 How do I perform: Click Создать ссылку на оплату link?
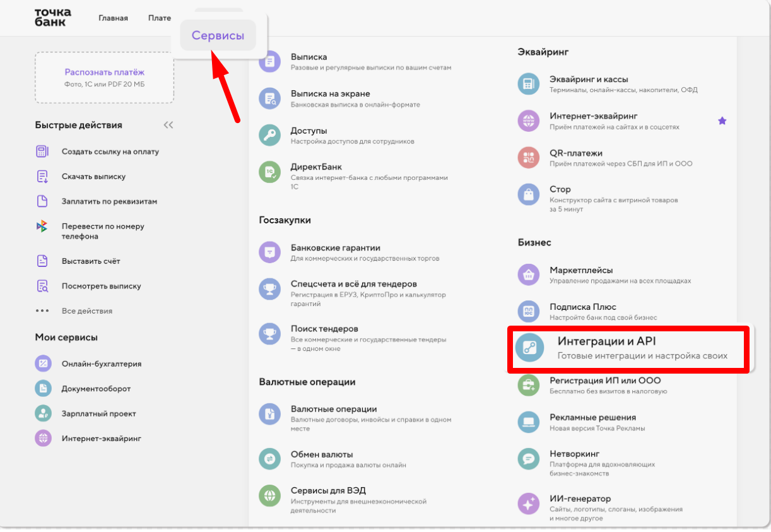110,151
